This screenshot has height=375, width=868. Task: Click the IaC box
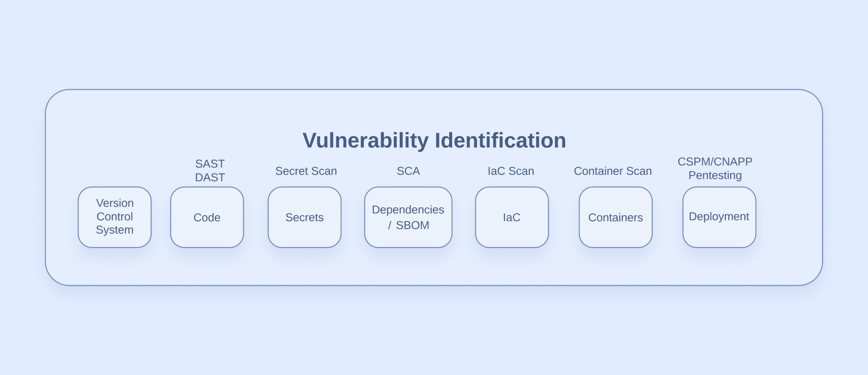(512, 217)
